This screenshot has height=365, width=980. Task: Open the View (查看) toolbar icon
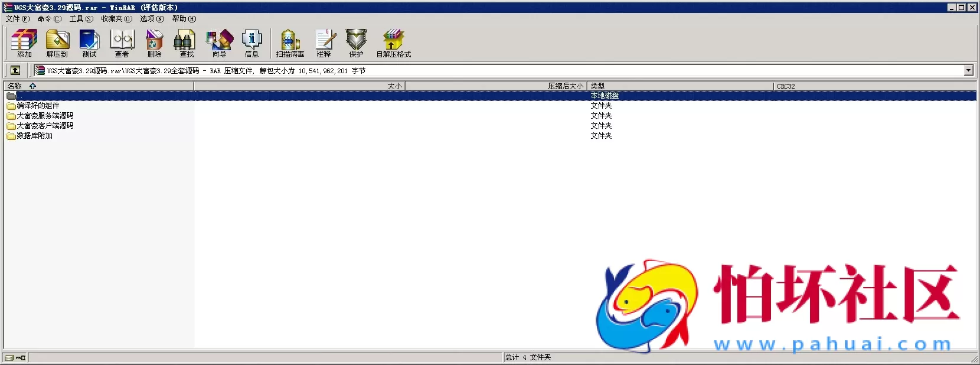tap(122, 44)
